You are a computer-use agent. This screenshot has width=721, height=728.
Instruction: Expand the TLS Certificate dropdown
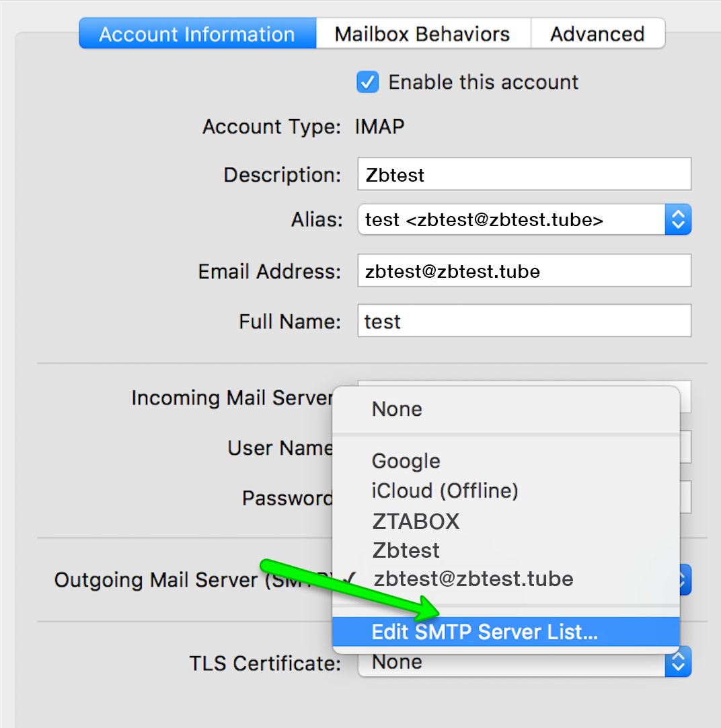coord(678,663)
